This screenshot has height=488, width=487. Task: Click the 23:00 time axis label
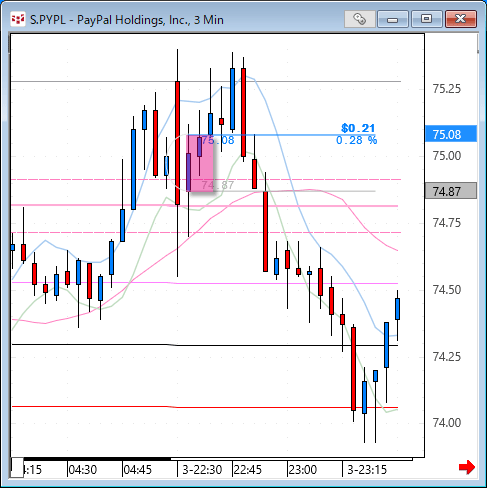[303, 470]
